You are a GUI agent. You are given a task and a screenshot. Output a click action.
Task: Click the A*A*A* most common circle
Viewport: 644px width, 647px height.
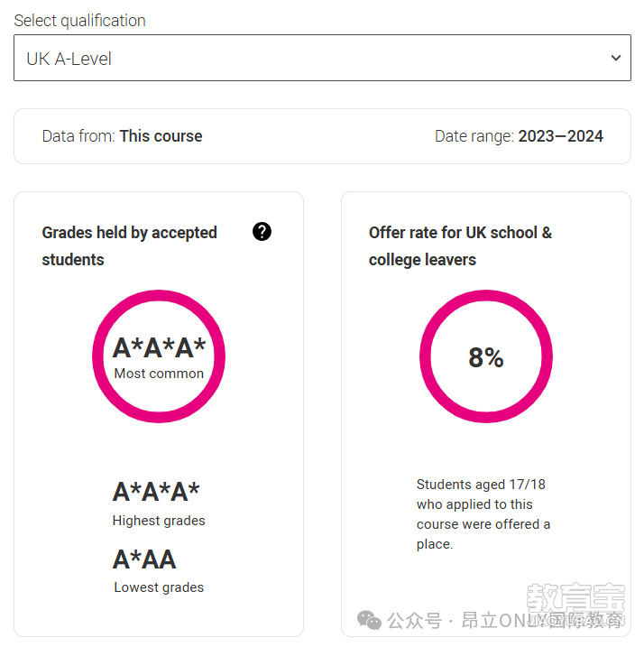point(159,356)
